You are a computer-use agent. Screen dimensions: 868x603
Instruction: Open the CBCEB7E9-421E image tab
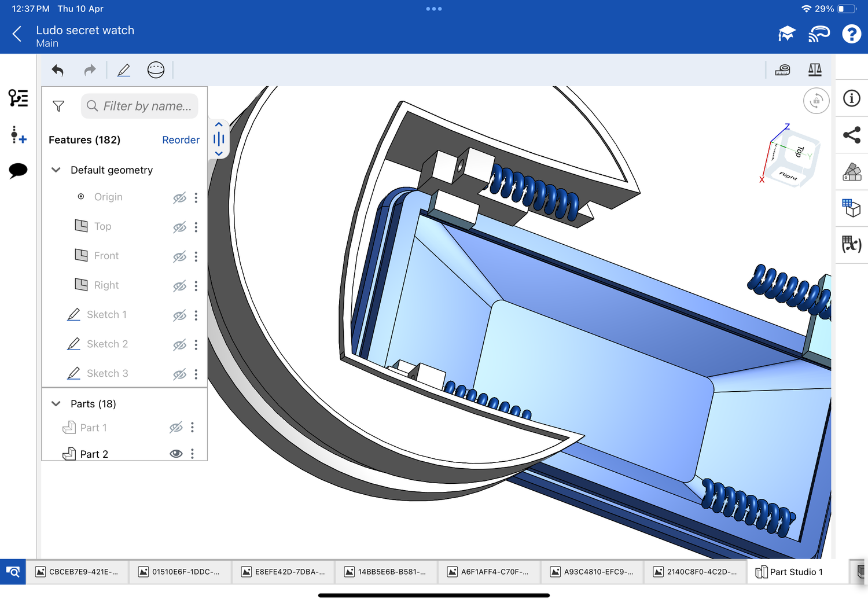[77, 572]
